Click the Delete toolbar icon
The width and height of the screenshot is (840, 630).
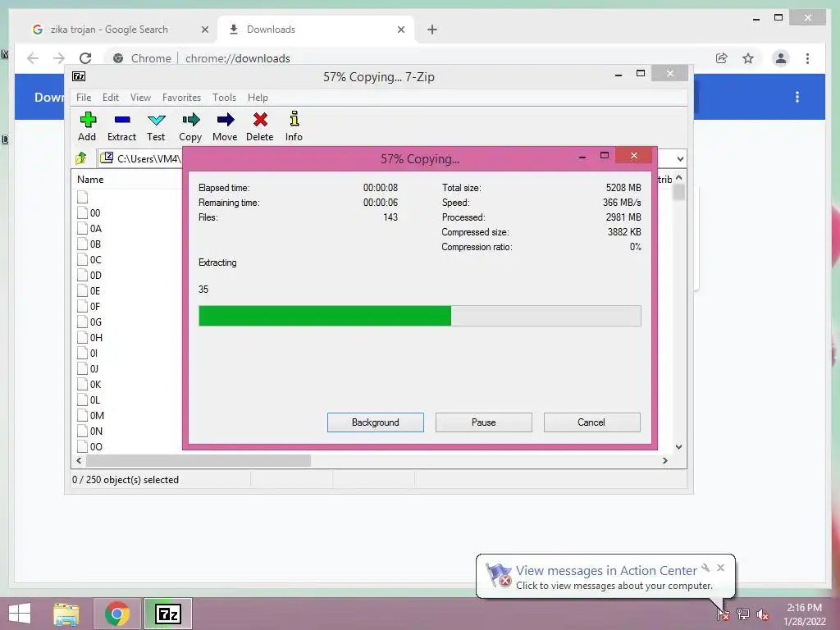click(260, 126)
